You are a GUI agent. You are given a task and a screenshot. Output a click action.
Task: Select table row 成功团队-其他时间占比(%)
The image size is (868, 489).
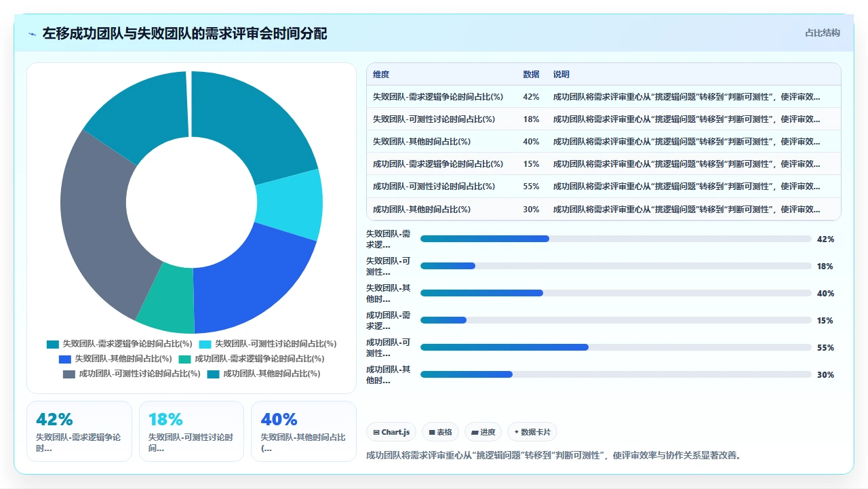604,209
